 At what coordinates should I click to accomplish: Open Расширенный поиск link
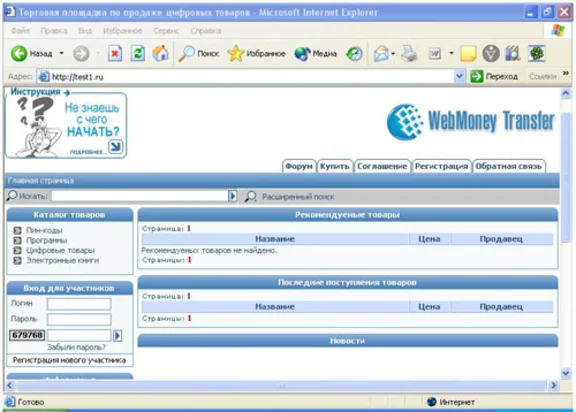coord(298,197)
